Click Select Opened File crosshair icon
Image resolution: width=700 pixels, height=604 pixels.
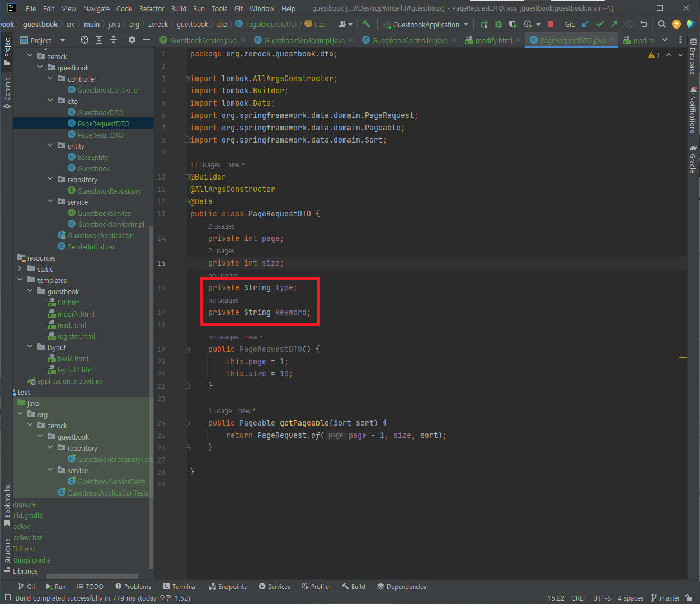(84, 40)
